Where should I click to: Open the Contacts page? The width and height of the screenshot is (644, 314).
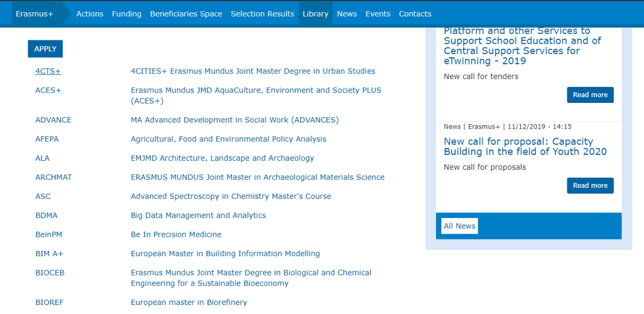[415, 14]
